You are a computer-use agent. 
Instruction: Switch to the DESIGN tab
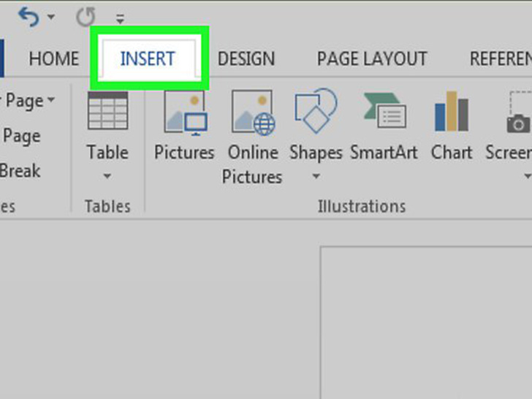coord(246,59)
